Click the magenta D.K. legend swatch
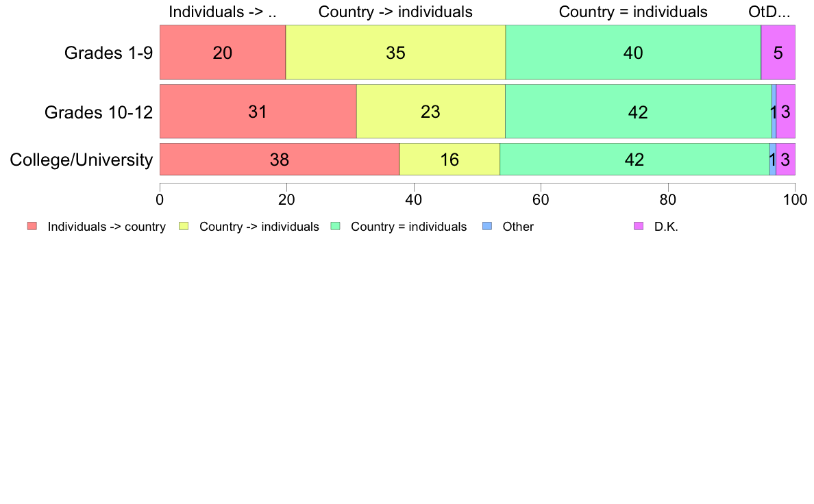This screenshot has width=814, height=504. [639, 226]
